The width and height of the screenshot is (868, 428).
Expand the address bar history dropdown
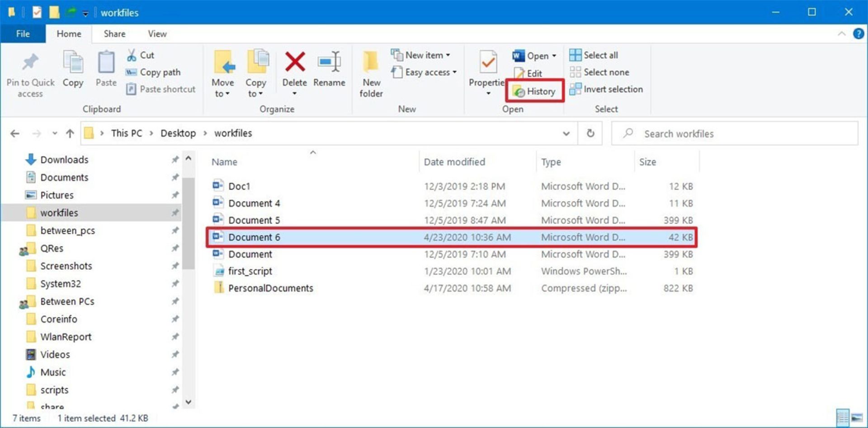(x=566, y=133)
